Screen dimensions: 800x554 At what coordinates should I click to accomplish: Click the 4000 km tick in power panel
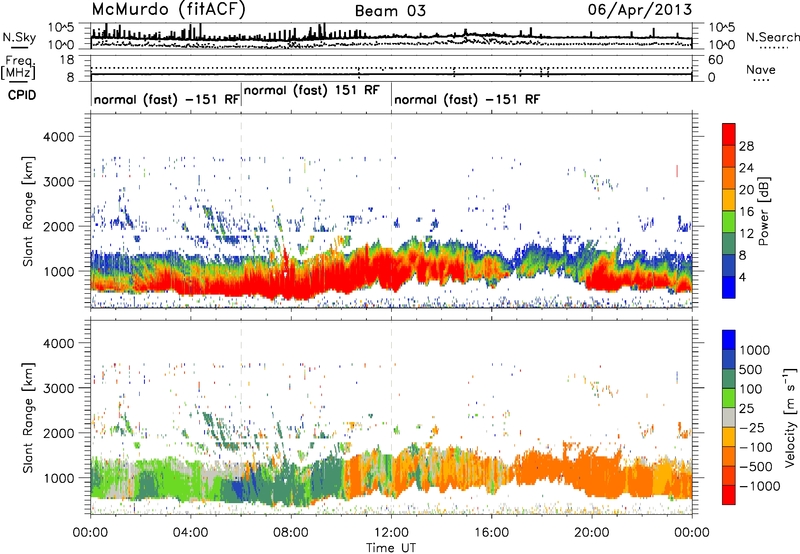tap(60, 137)
